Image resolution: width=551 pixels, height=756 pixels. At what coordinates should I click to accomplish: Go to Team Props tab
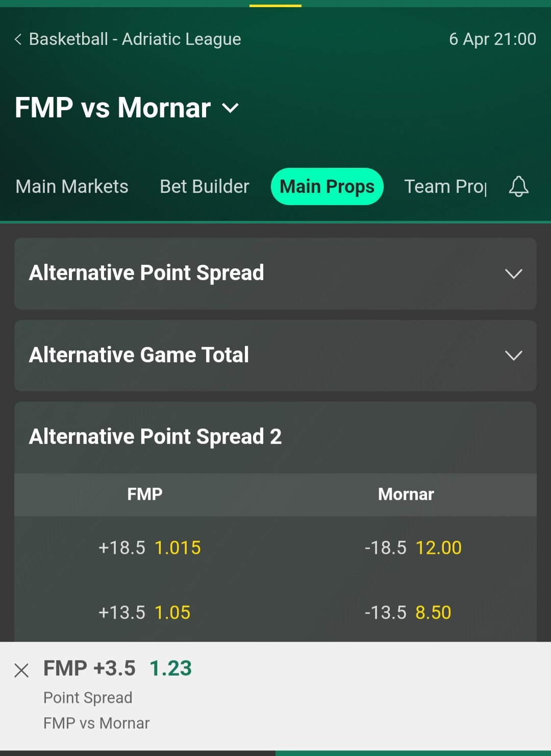pos(445,187)
